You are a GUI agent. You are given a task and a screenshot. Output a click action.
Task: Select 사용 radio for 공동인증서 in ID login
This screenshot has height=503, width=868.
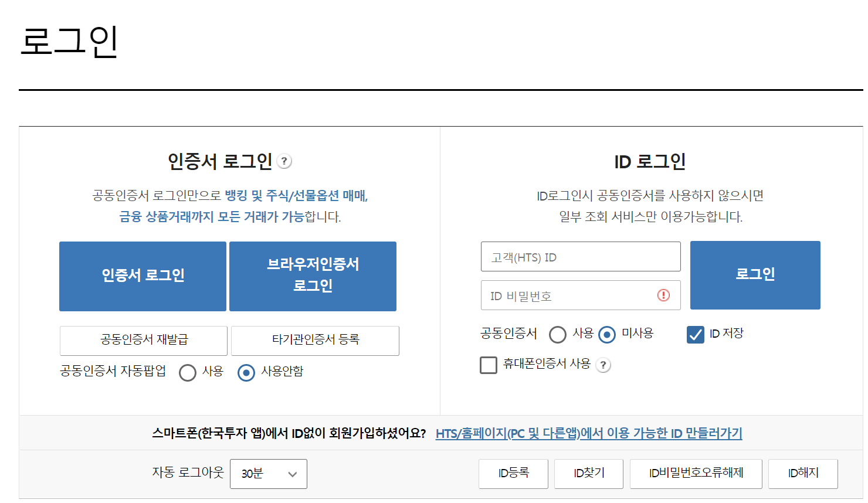(557, 335)
